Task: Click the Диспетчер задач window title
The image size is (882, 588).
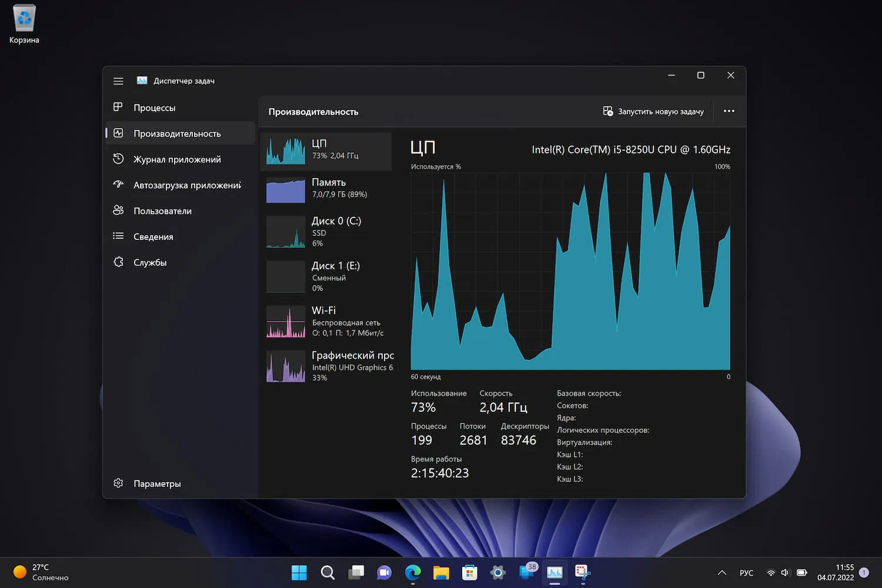Action: (184, 81)
